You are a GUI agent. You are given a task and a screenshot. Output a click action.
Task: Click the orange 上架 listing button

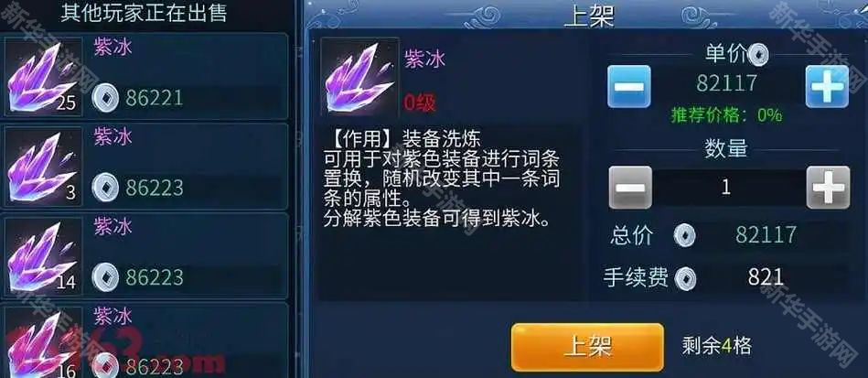[x=587, y=347]
